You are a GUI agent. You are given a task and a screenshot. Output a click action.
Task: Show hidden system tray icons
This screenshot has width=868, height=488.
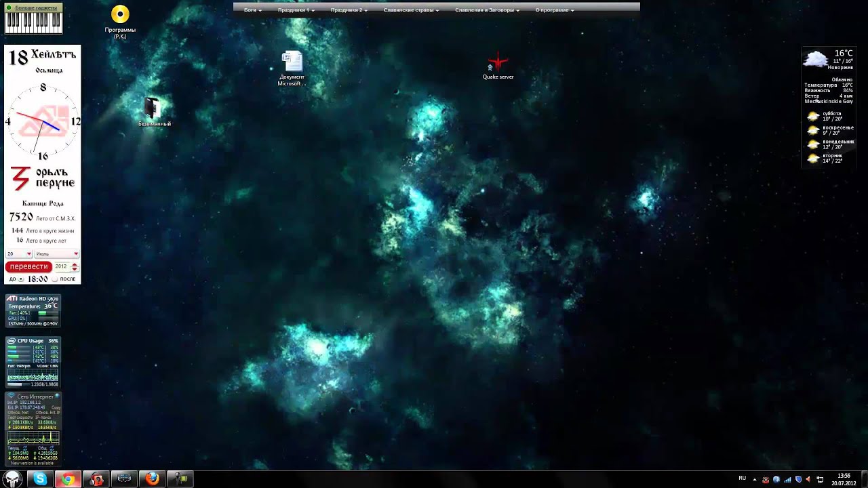[x=755, y=479]
